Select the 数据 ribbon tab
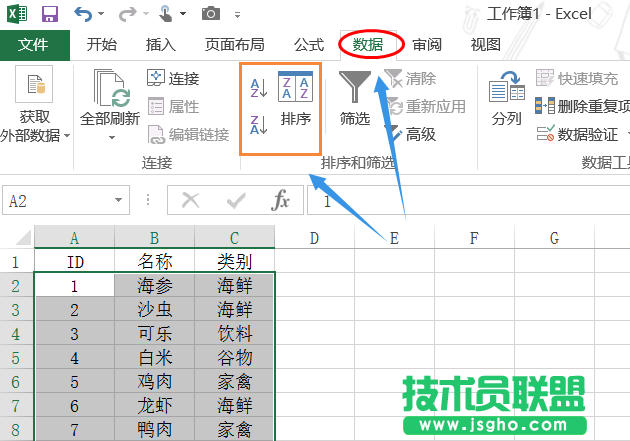This screenshot has height=441, width=630. click(x=368, y=45)
